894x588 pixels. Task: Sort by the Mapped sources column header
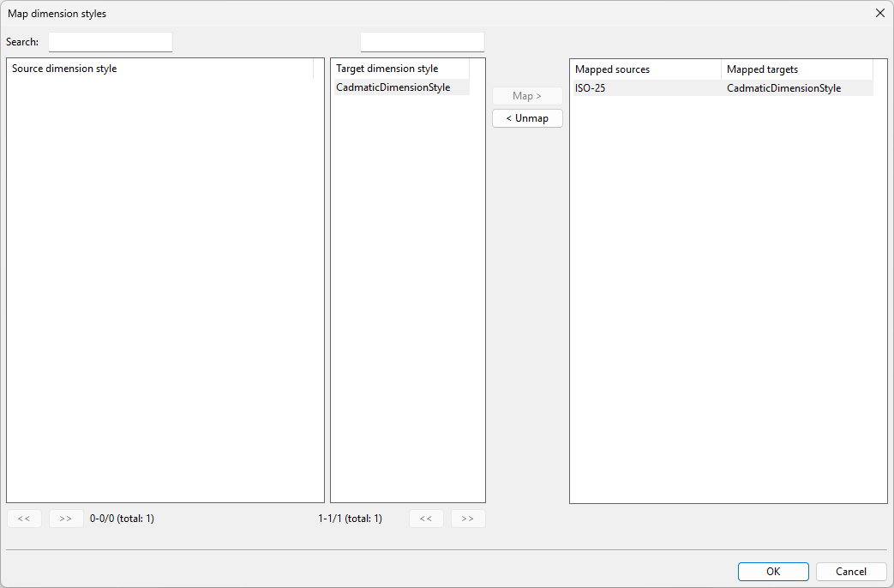645,69
